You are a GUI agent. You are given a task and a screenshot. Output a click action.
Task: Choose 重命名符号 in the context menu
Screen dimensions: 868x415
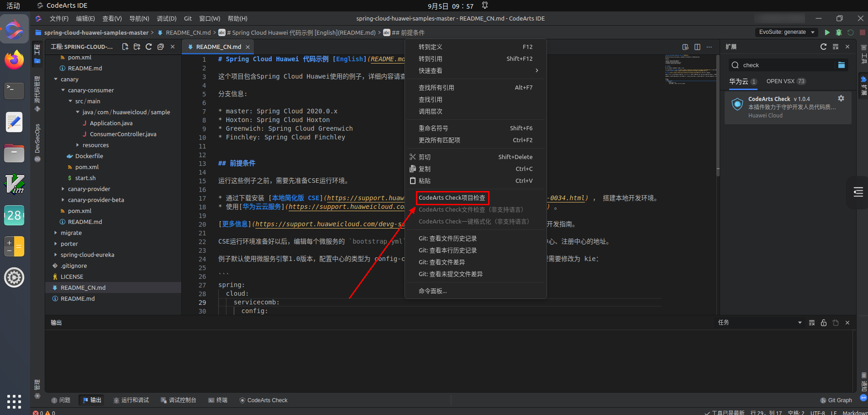[x=476, y=128]
